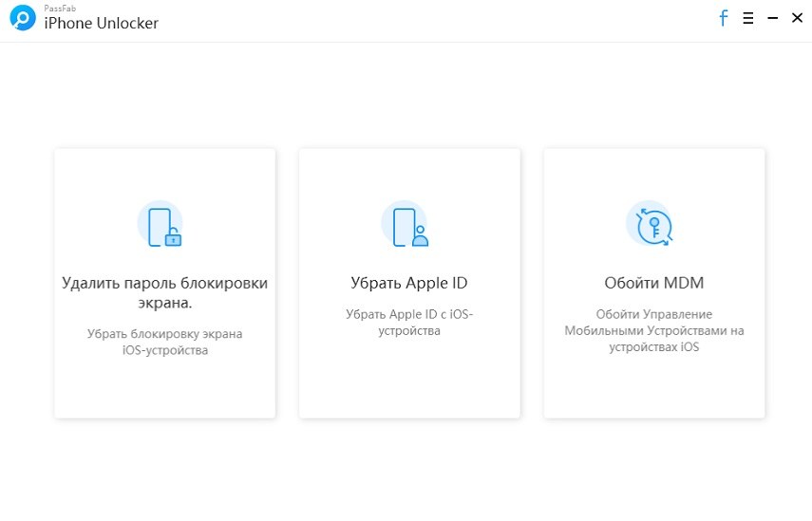Open the PassFab Facebook page icon
The width and height of the screenshot is (812, 521).
click(x=723, y=18)
